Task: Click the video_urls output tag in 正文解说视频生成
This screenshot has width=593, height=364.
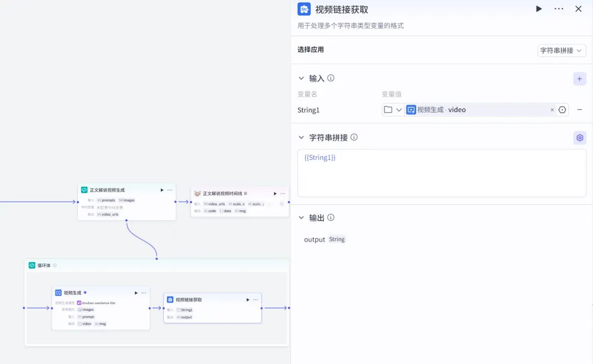Action: (x=108, y=214)
